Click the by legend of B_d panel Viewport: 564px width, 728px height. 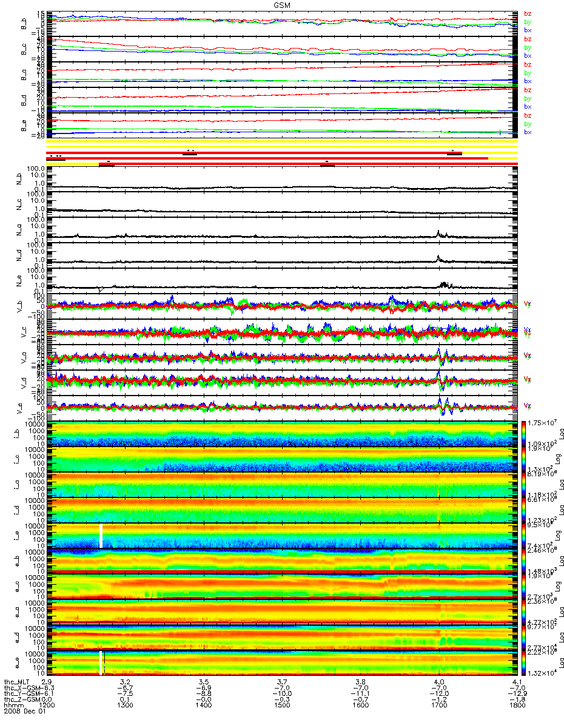tap(528, 98)
